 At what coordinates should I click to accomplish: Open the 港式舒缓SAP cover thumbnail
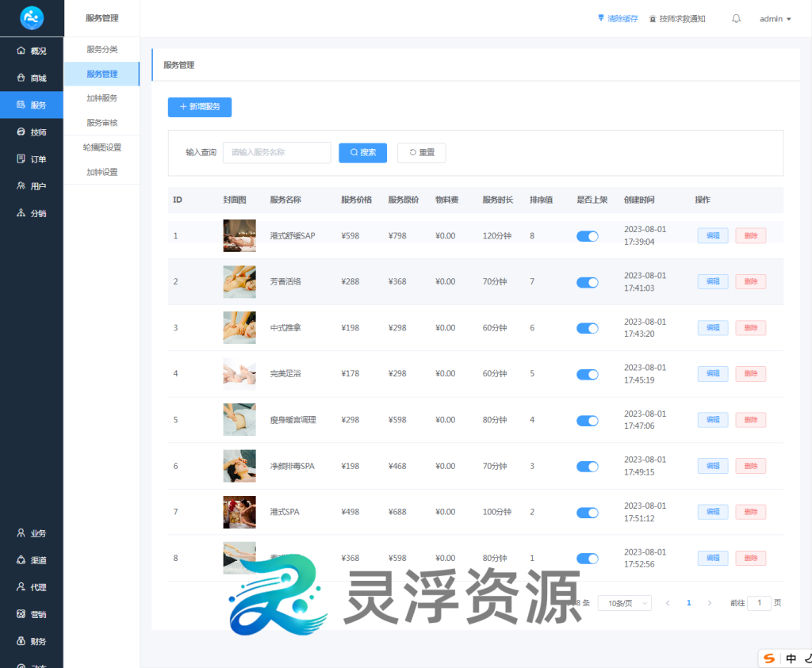(x=239, y=235)
